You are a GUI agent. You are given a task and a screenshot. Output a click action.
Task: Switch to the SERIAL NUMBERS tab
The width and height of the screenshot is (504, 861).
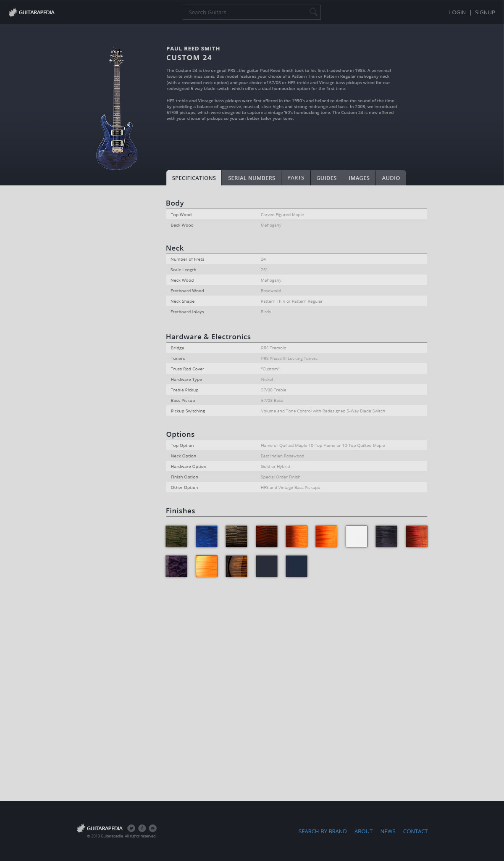(252, 178)
